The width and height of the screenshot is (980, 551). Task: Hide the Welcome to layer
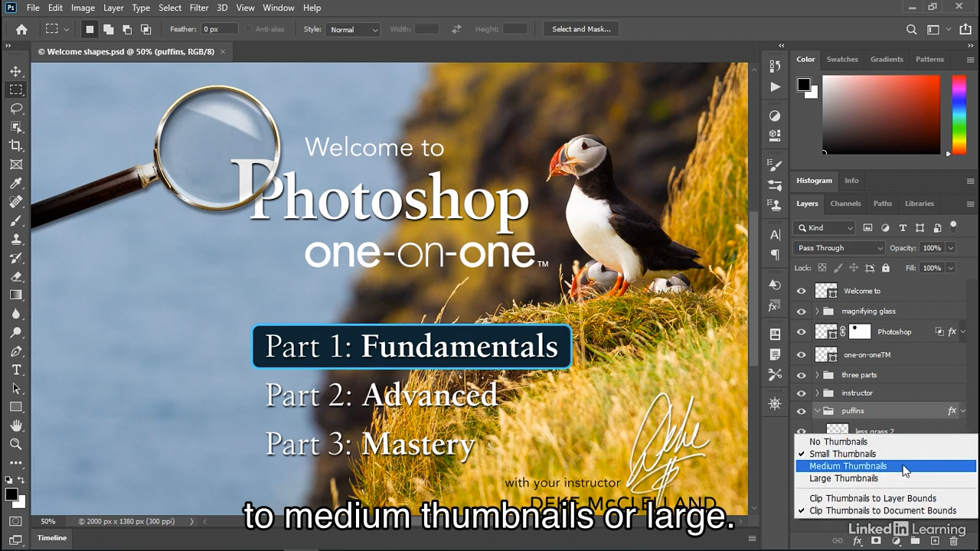tap(801, 291)
